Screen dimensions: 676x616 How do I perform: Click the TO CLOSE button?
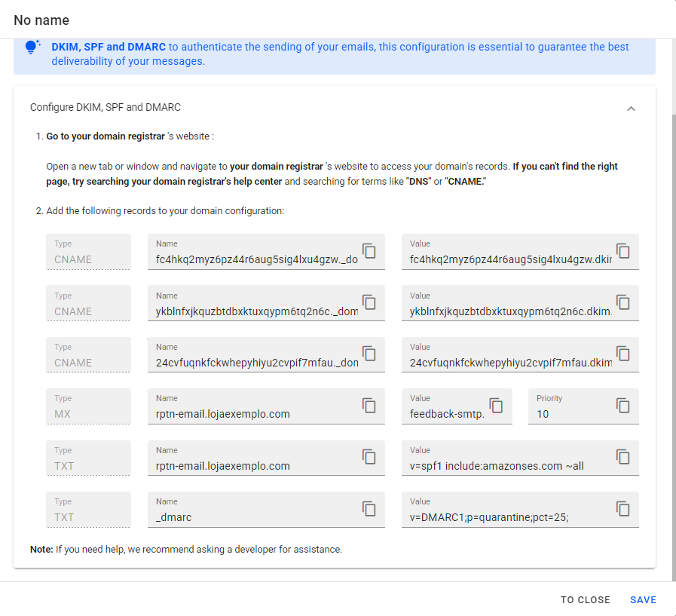585,600
